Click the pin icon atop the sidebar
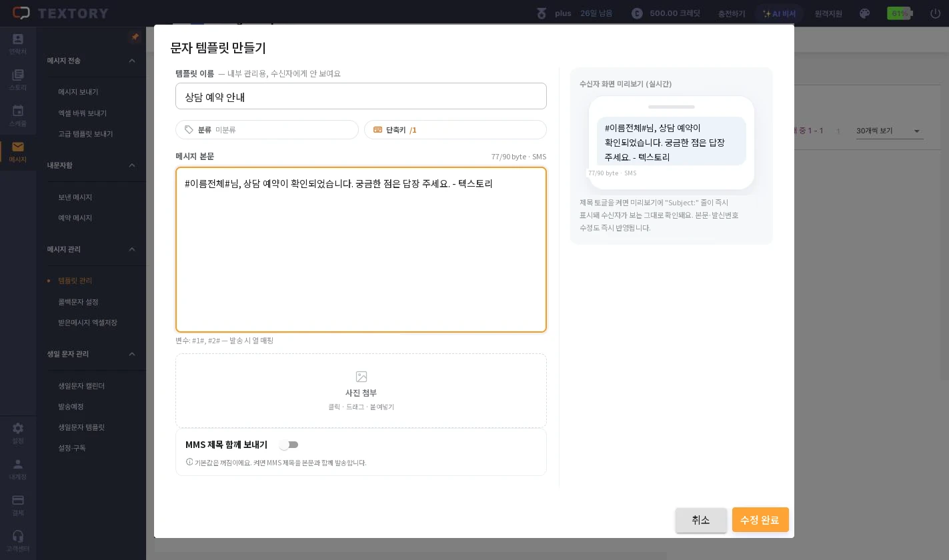The width and height of the screenshot is (949, 560). click(135, 37)
